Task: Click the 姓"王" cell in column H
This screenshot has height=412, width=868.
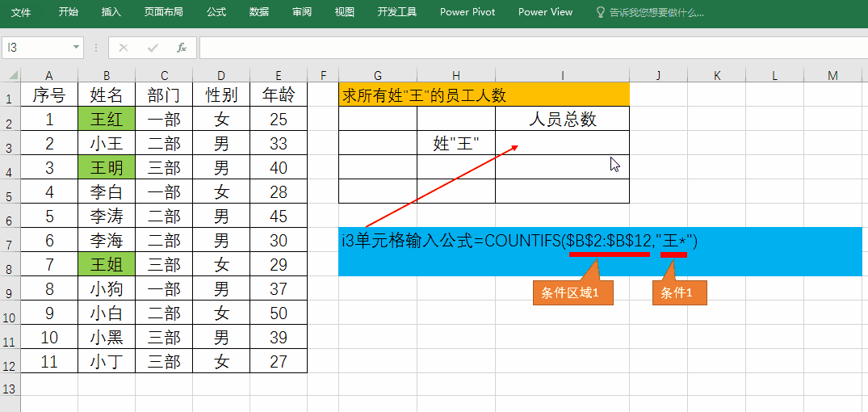Action: (456, 144)
